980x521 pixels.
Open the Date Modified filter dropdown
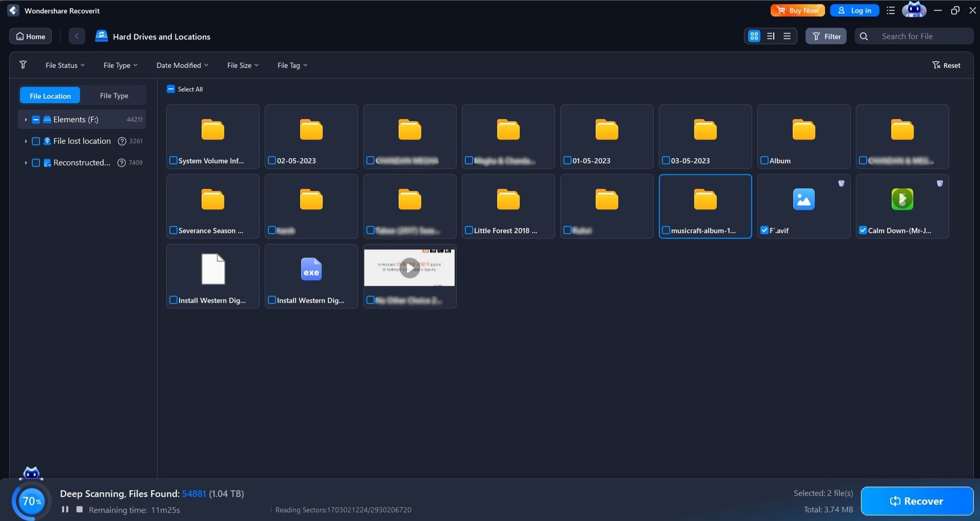coord(182,65)
